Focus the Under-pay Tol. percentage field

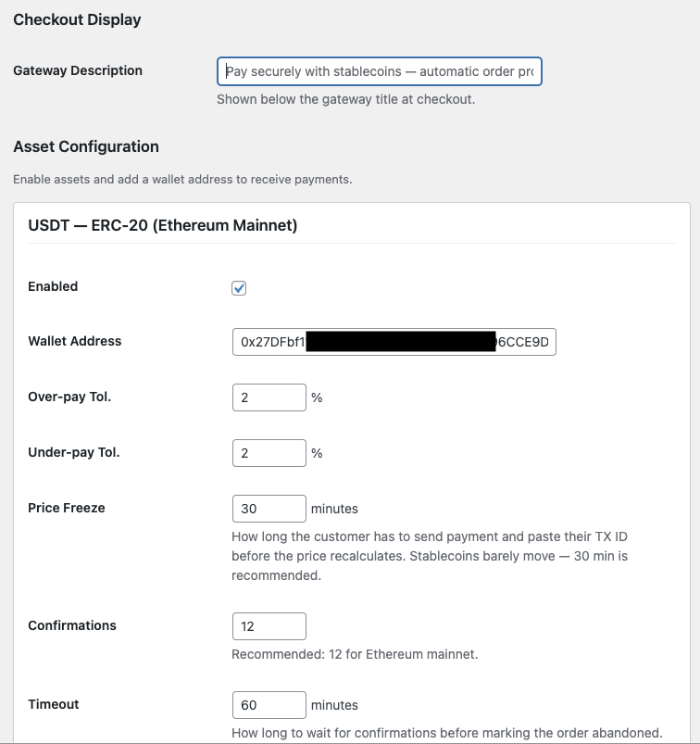[269, 453]
